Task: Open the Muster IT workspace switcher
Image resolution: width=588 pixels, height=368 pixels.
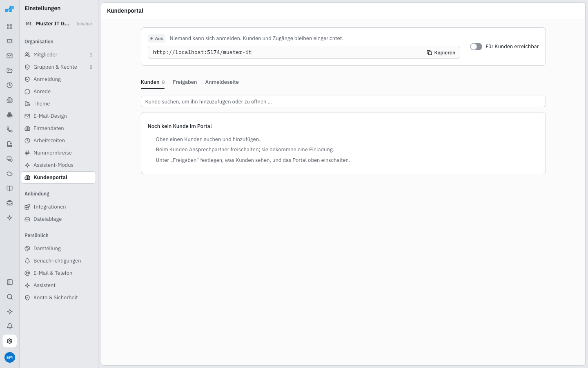Action: click(59, 24)
